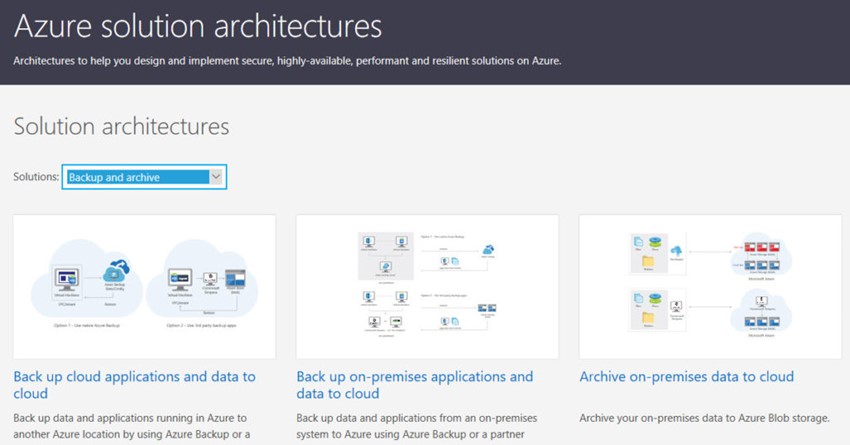Click the 'Solution architectures' section heading
This screenshot has width=850, height=445.
pos(121,126)
